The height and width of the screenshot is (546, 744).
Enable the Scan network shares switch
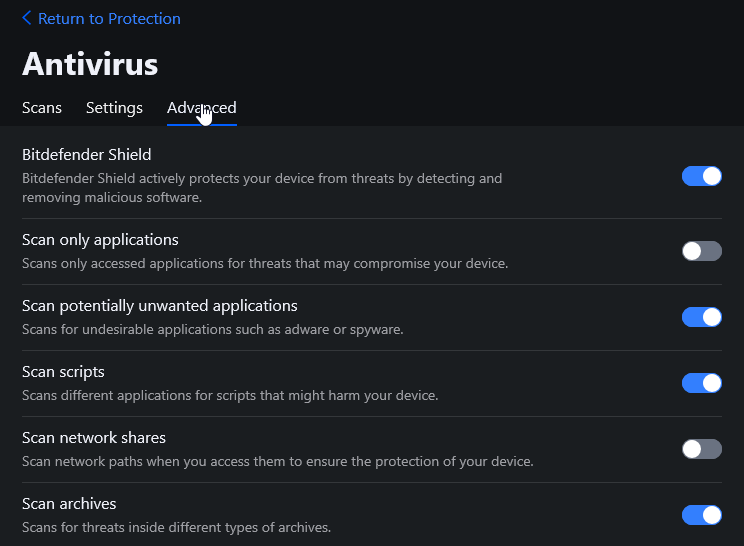[x=701, y=449]
